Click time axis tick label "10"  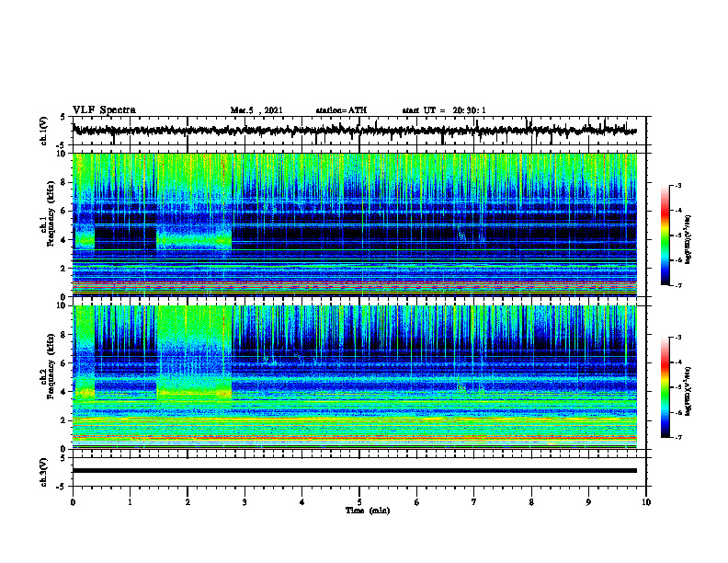coord(646,502)
